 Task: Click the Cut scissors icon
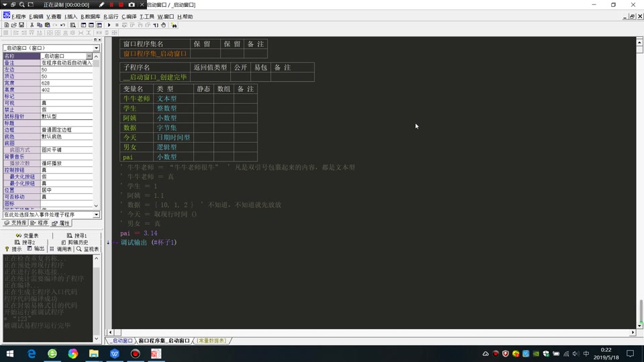coord(32,25)
